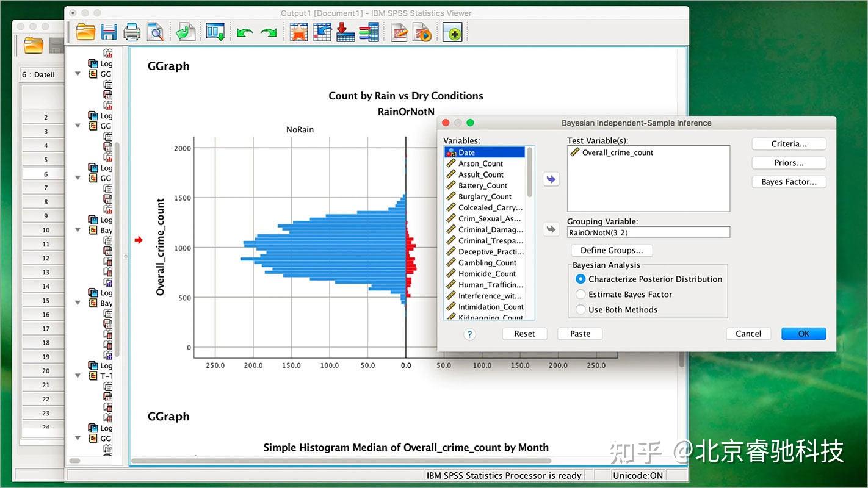
Task: Open Print Preview from the toolbar
Action: tap(155, 32)
